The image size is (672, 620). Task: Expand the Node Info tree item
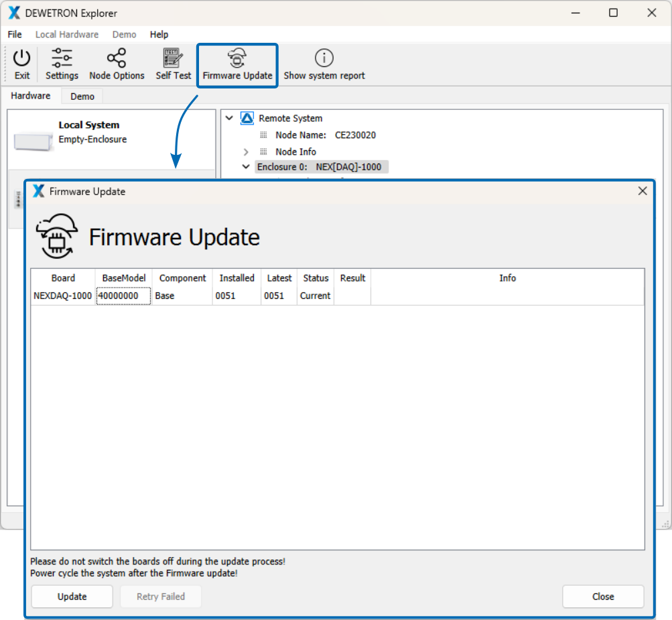(x=246, y=151)
